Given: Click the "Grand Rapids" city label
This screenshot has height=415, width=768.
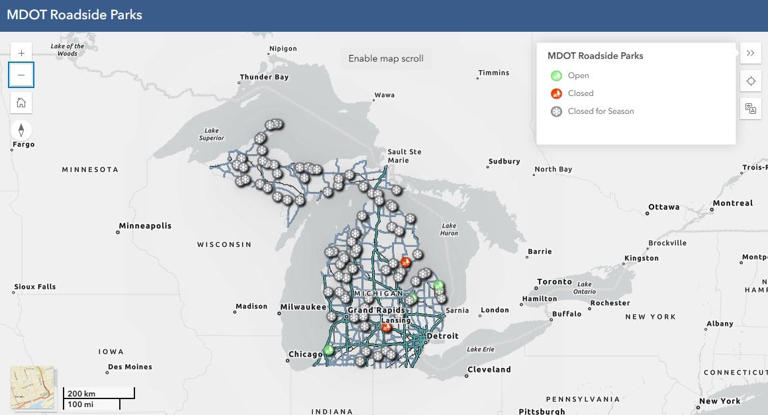Looking at the screenshot, I should coord(376,310).
